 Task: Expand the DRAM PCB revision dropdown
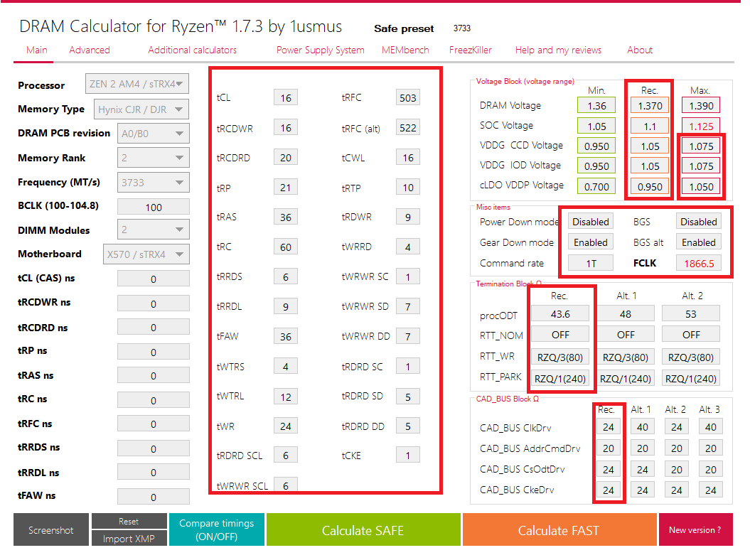pyautogui.click(x=153, y=134)
